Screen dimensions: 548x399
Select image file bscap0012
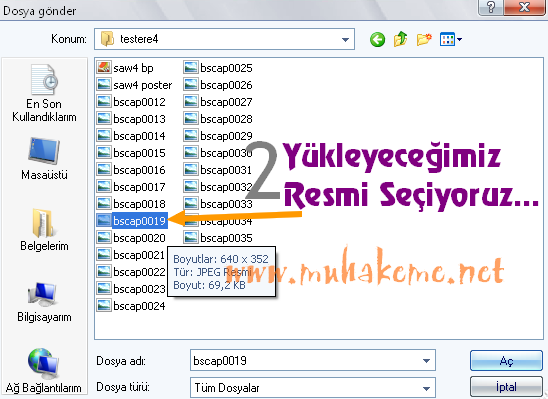[x=131, y=102]
